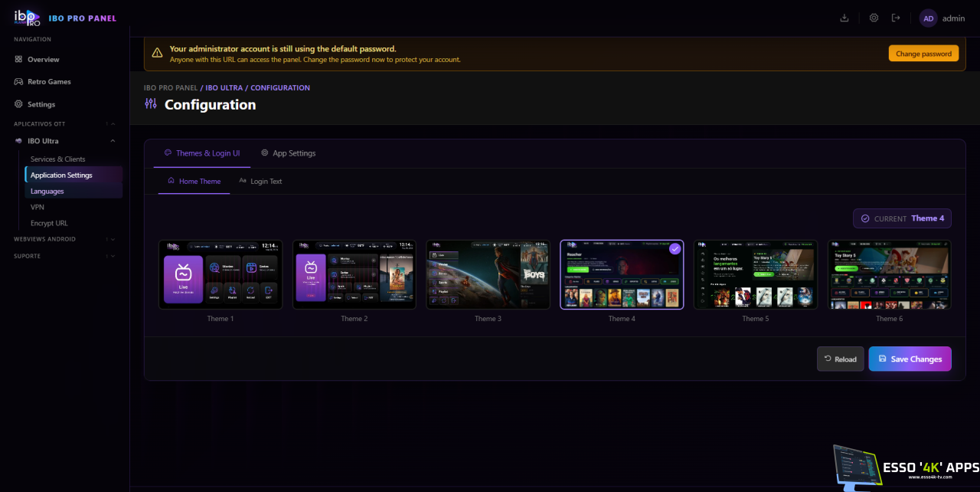Viewport: 980px width, 492px height.
Task: Switch to the Login Text sub-tab
Action: [260, 182]
